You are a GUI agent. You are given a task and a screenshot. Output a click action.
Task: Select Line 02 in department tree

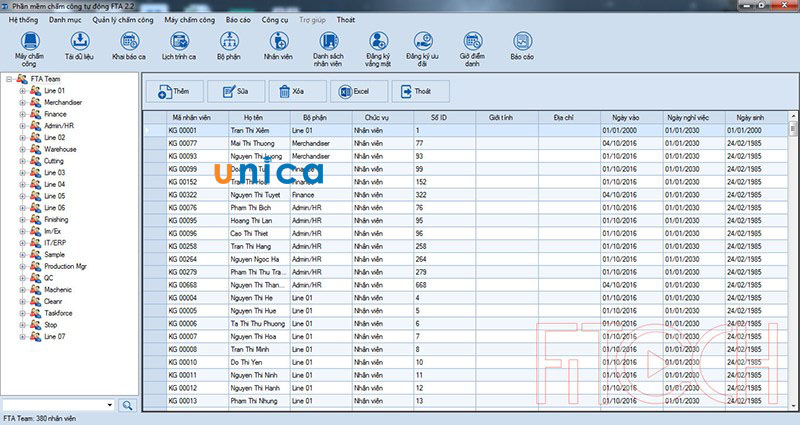tap(55, 138)
